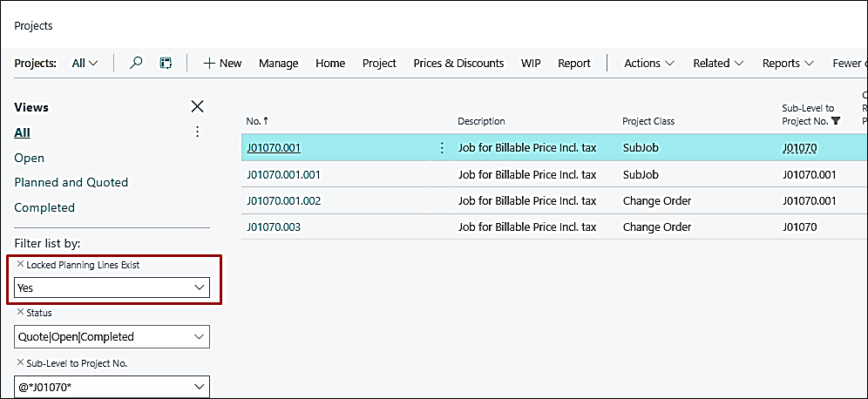Click Change Order cell in J01070.001.002 row
Screen dimensions: 868x399
coord(656,201)
